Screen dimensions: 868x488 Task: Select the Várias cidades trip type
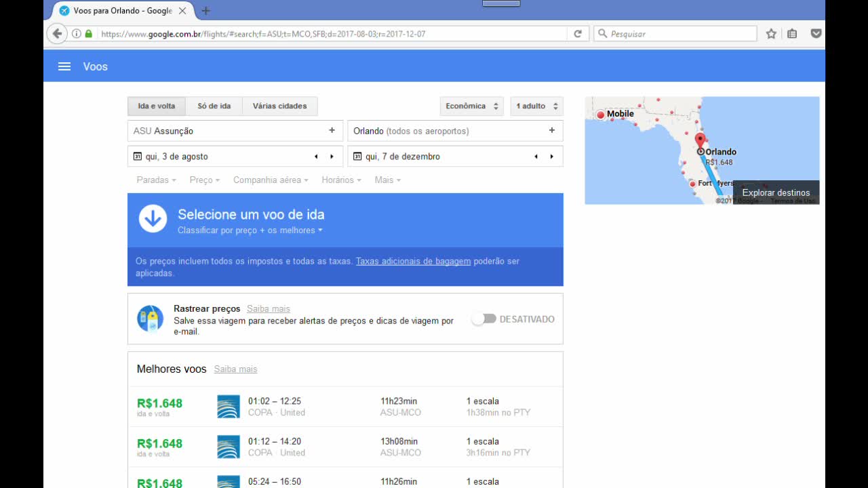pos(279,106)
